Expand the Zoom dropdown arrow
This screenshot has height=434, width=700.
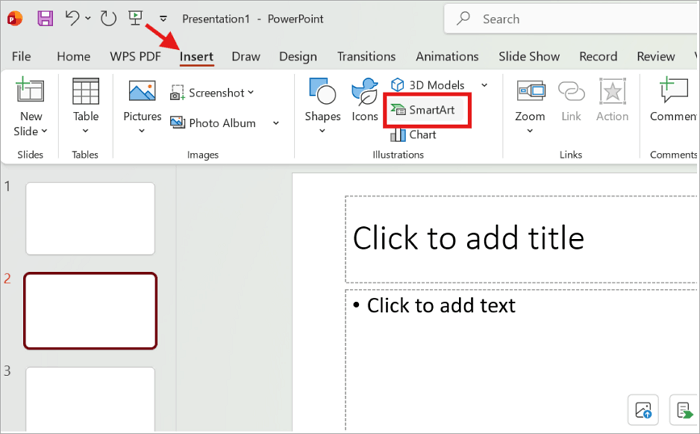530,131
